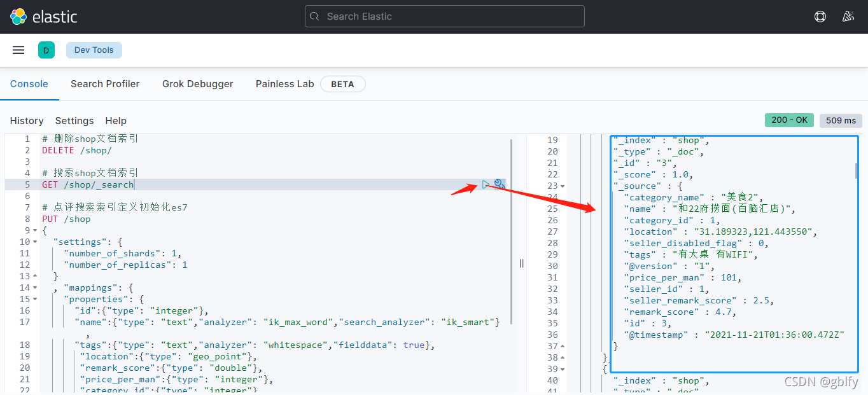Open the help menu lifebuoy icon
868x395 pixels.
820,17
